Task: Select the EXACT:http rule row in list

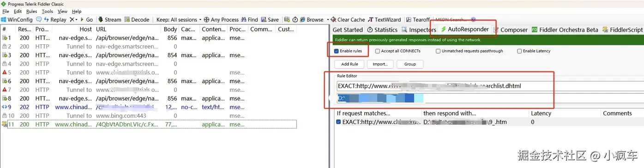Action: (x=490, y=122)
